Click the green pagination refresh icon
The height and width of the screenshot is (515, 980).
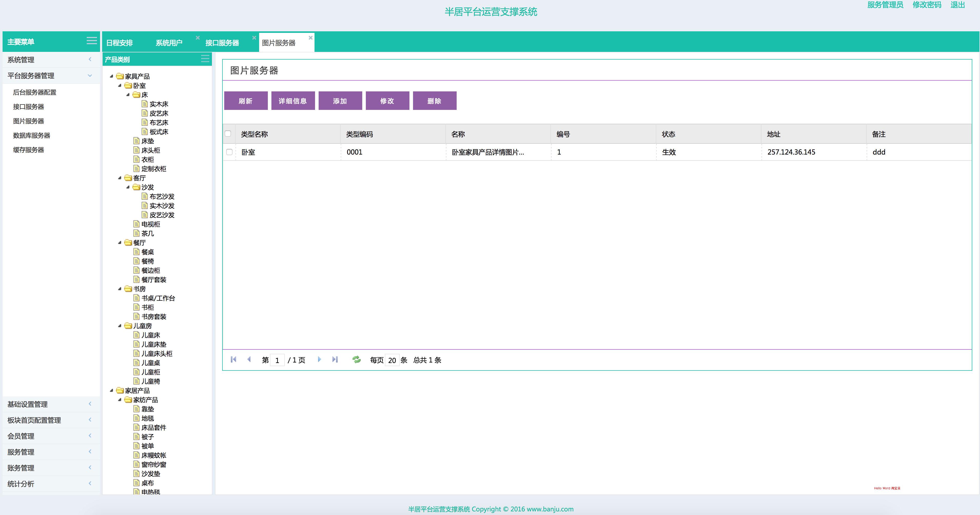click(356, 359)
